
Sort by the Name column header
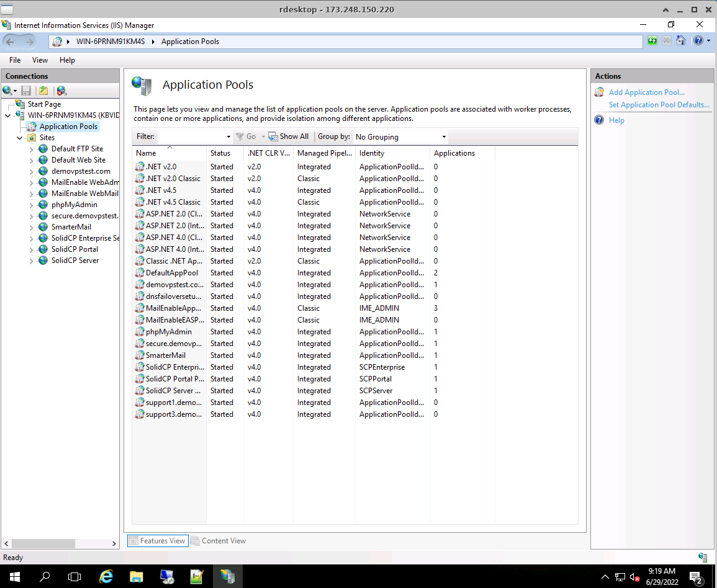tap(169, 153)
